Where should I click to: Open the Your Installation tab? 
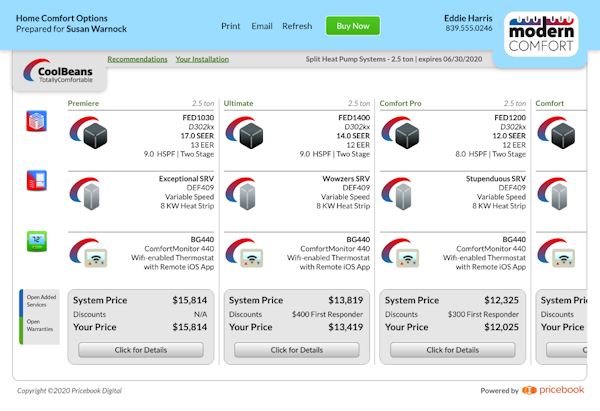point(202,59)
